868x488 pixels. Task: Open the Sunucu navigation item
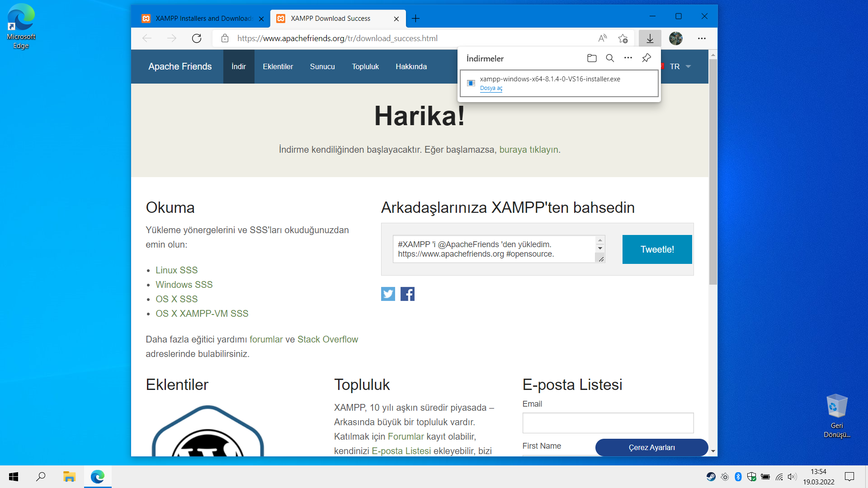click(x=322, y=66)
